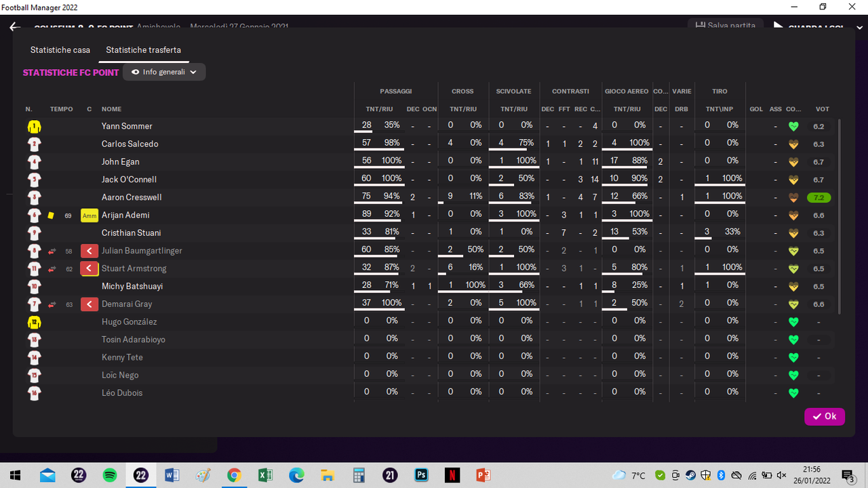Click the condition heart in Michy Batshuayi's row
This screenshot has height=488, width=868.
tap(793, 287)
